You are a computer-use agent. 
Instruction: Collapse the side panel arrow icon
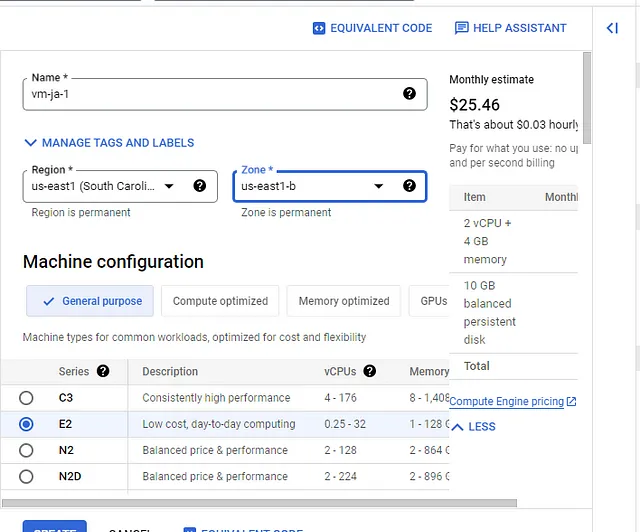612,28
